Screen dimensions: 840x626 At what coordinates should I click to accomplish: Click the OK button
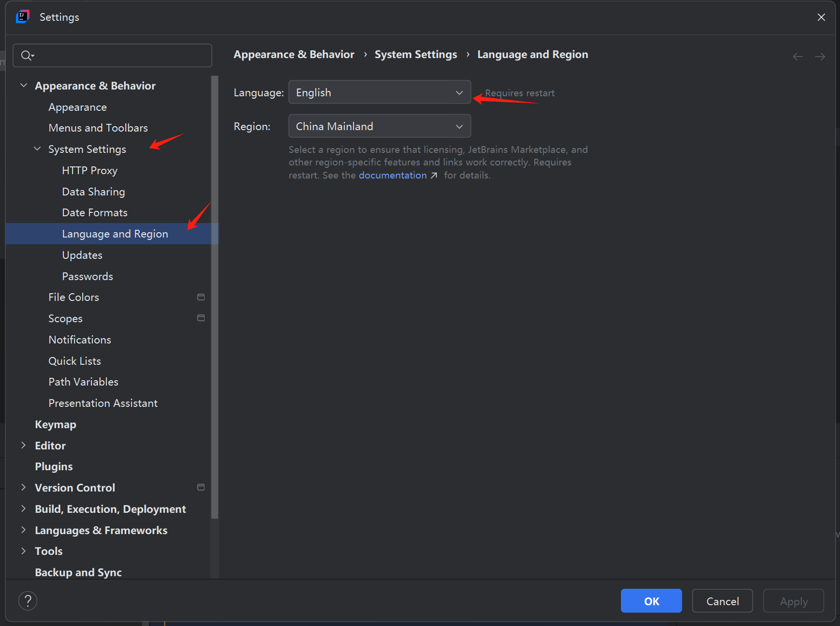[651, 601]
